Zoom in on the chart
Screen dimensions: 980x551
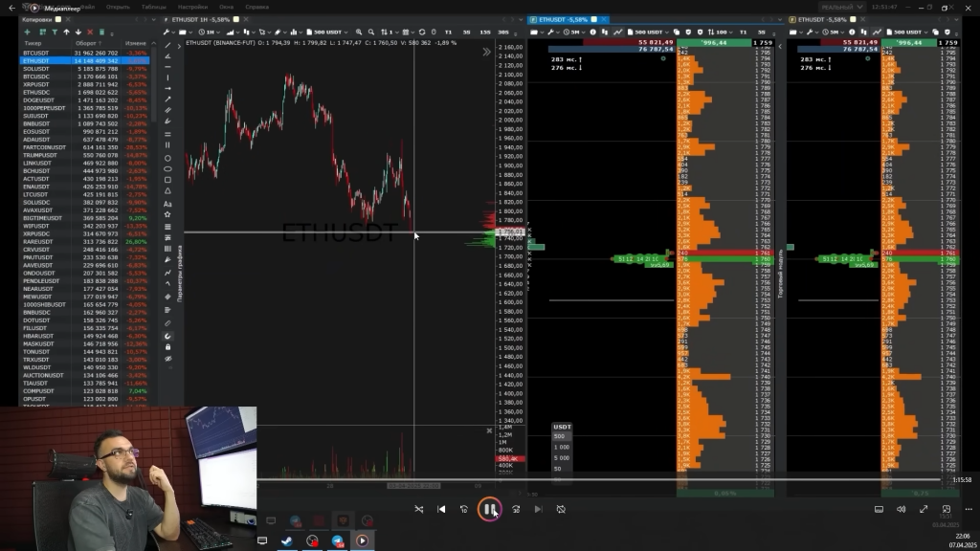point(359,32)
